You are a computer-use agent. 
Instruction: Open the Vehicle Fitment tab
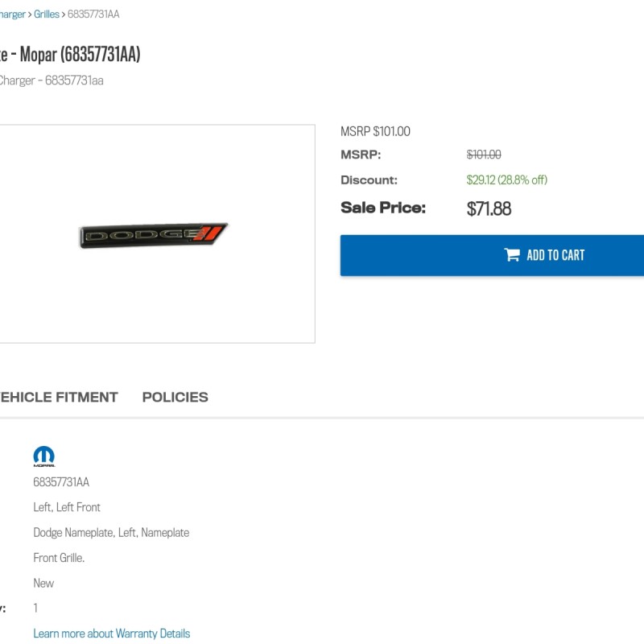(x=58, y=397)
